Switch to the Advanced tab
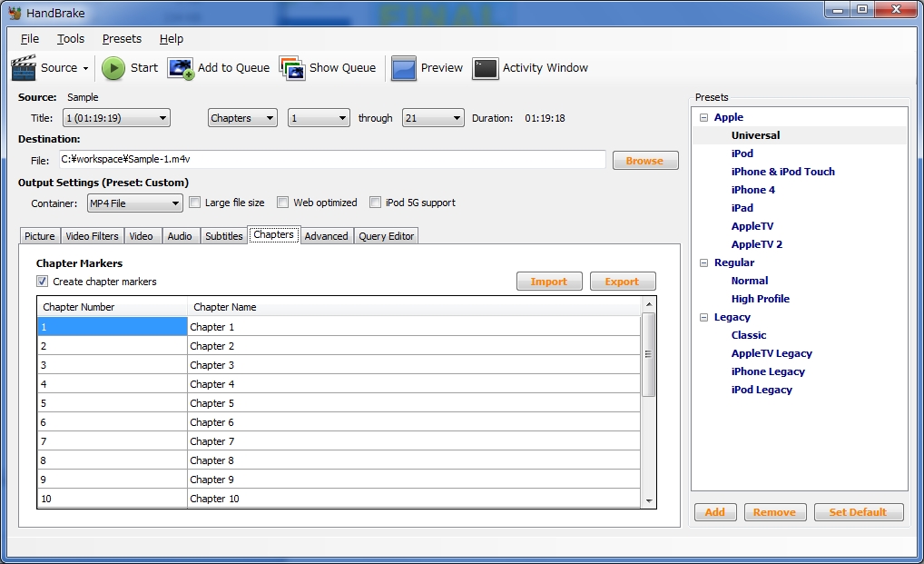Screen dimensions: 924x564 tap(327, 236)
